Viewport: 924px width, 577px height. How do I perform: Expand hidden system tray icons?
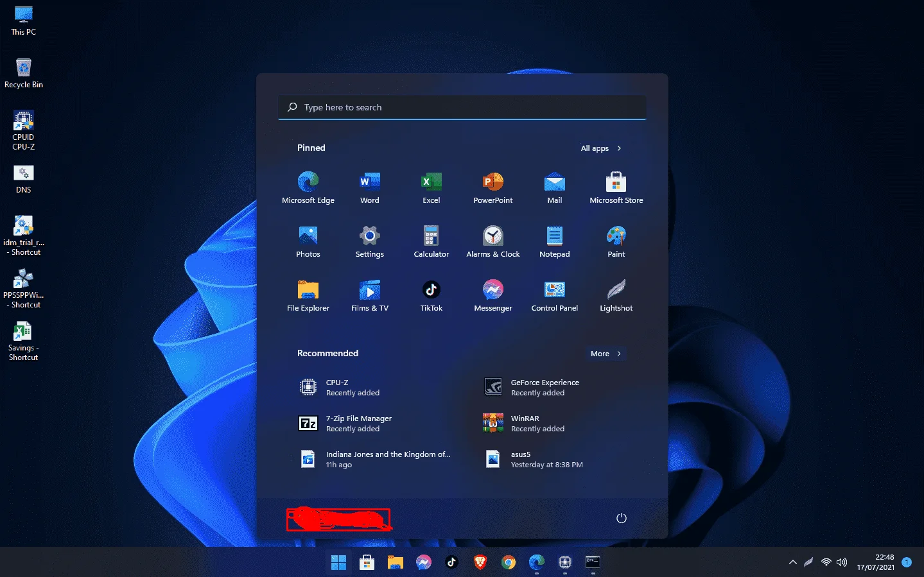point(793,562)
